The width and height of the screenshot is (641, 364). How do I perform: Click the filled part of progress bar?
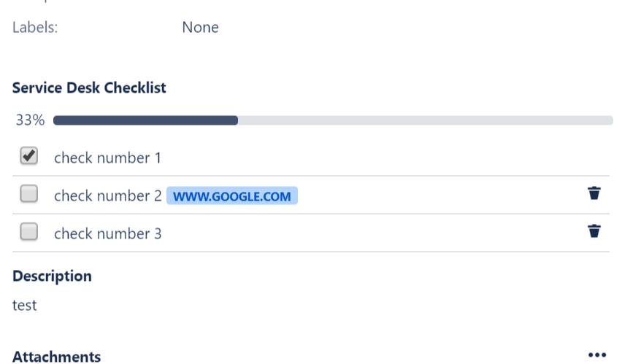(x=146, y=120)
